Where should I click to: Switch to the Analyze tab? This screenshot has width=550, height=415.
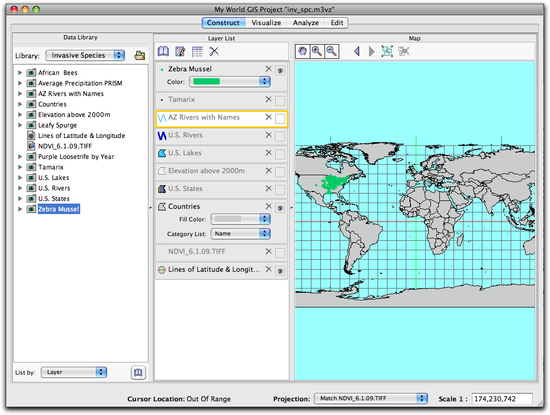[306, 23]
